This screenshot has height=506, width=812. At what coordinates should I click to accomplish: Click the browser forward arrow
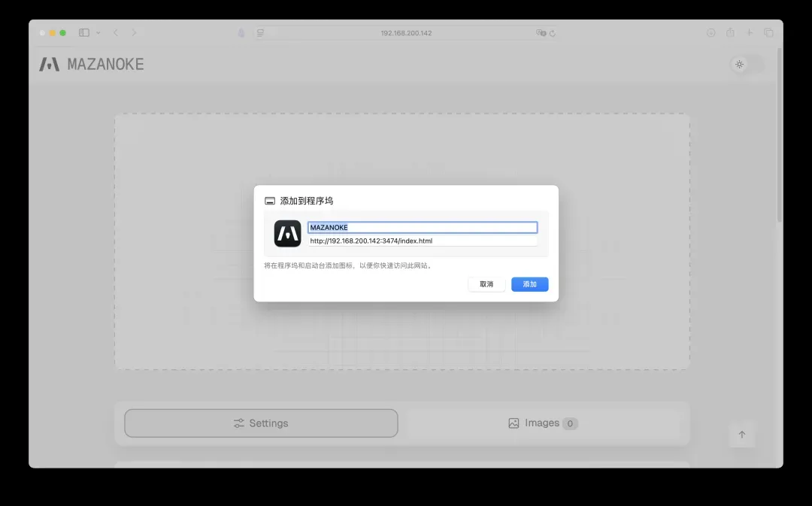pos(134,33)
